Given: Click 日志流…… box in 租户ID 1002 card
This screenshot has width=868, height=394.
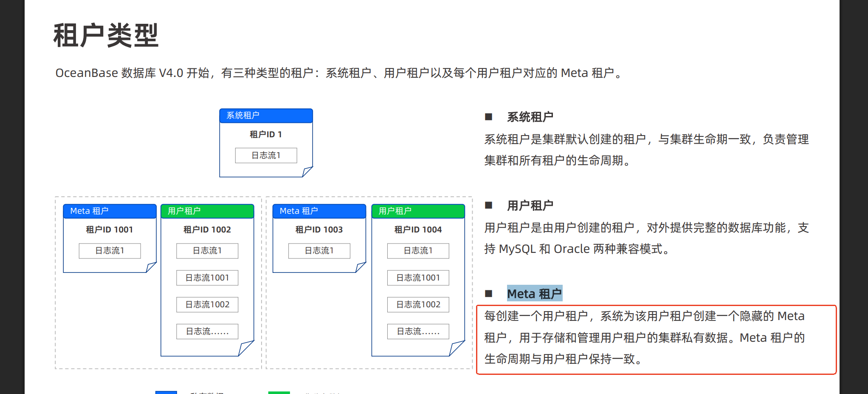Looking at the screenshot, I should click(207, 332).
